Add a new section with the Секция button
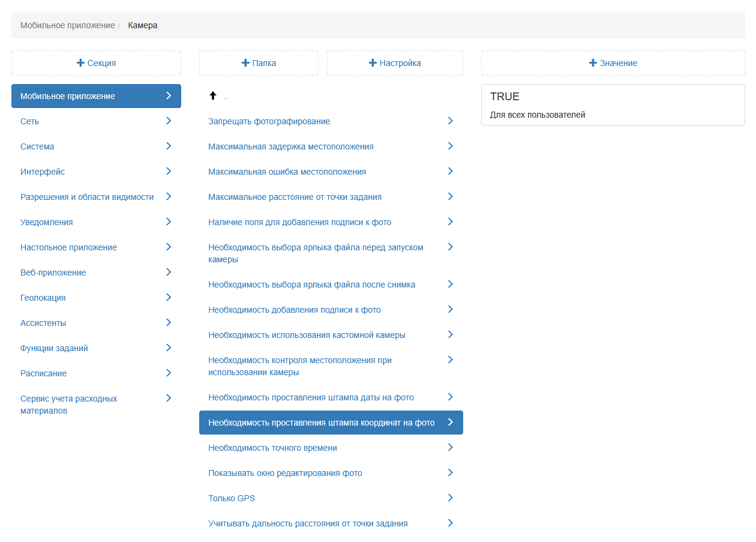756x542 pixels. (96, 63)
